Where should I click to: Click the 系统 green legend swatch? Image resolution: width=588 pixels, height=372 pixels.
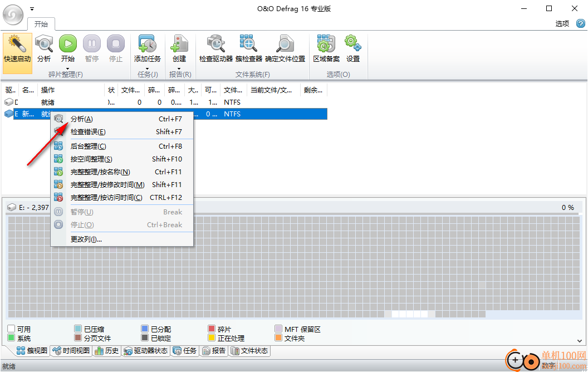[x=11, y=338]
